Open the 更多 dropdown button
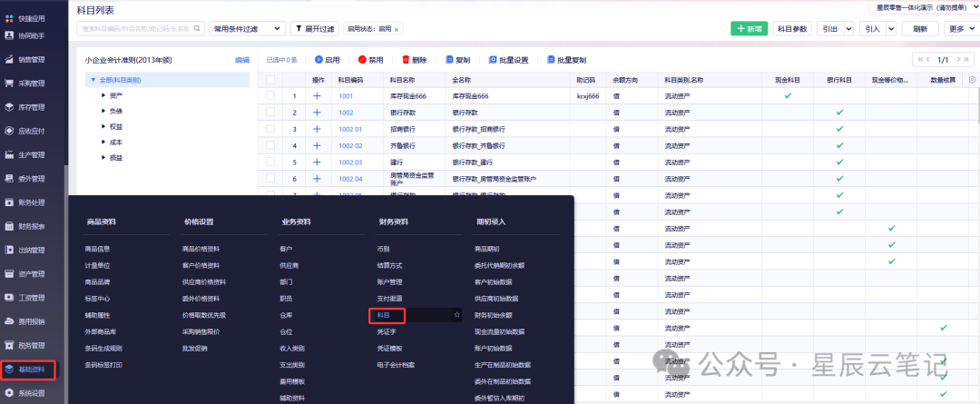This screenshot has width=980, height=404. tap(961, 29)
